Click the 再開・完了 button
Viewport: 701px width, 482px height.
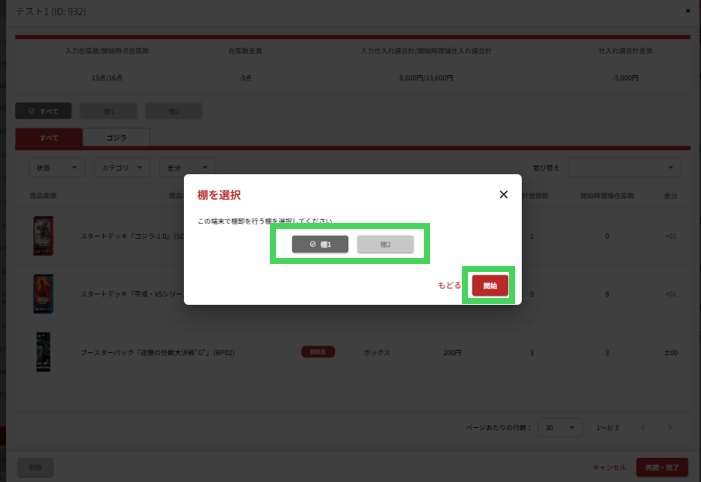click(660, 467)
